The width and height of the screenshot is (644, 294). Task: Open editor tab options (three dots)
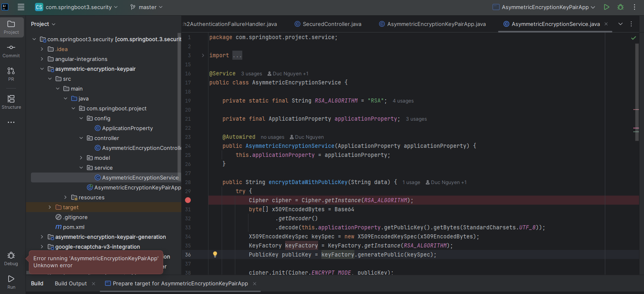click(x=632, y=24)
